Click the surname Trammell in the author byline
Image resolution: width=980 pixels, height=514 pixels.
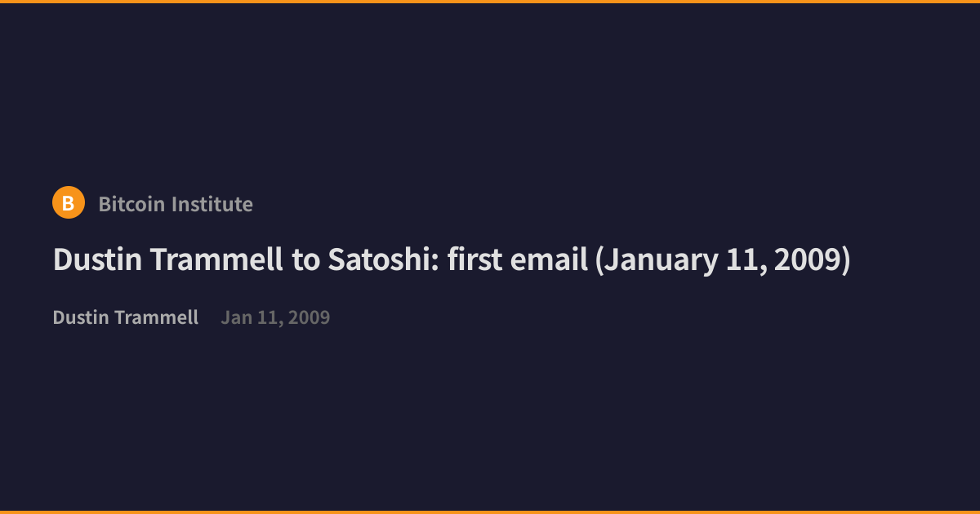click(x=155, y=317)
